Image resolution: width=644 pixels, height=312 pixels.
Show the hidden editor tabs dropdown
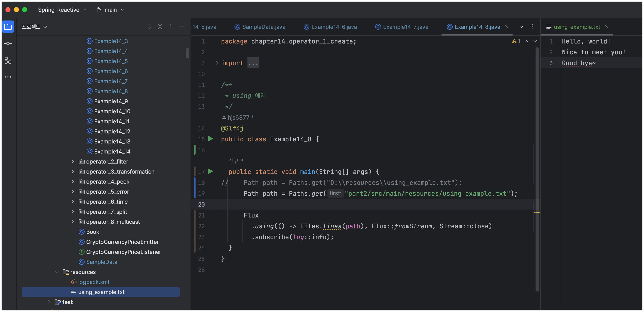point(521,27)
